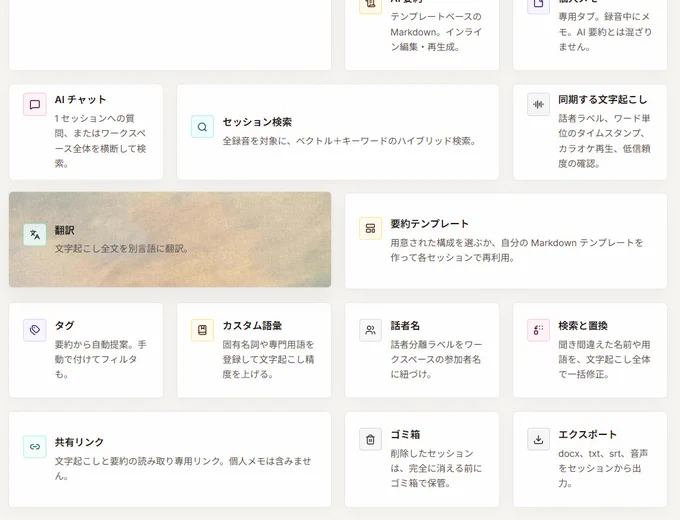Click the タグ tag icon

pyautogui.click(x=35, y=330)
